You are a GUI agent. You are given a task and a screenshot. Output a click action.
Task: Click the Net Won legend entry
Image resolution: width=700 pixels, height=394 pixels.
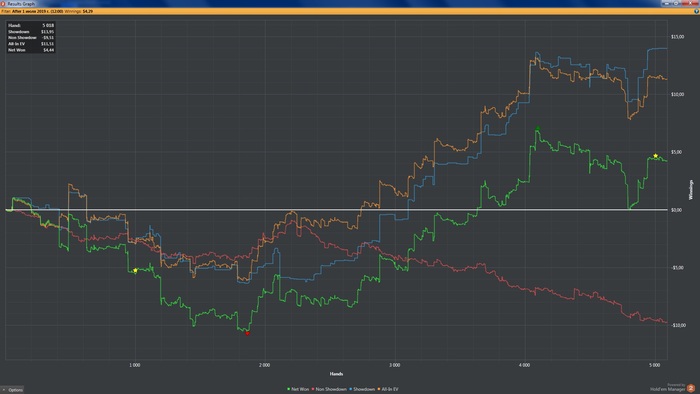298,389
